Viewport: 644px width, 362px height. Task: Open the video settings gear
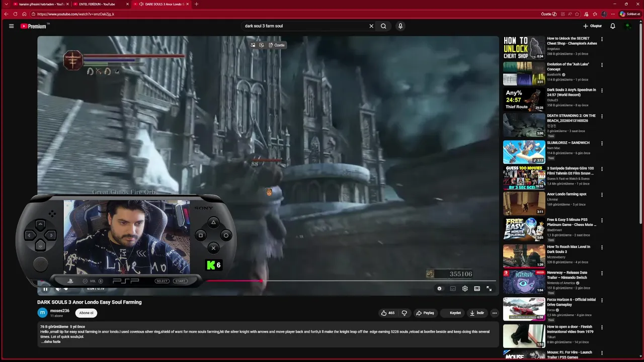point(465,289)
